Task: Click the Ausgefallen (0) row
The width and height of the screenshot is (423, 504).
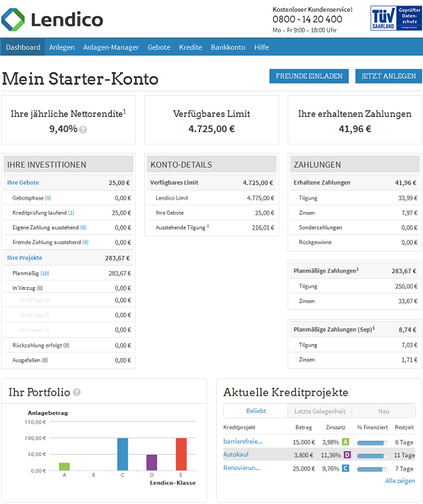Action: [68, 360]
